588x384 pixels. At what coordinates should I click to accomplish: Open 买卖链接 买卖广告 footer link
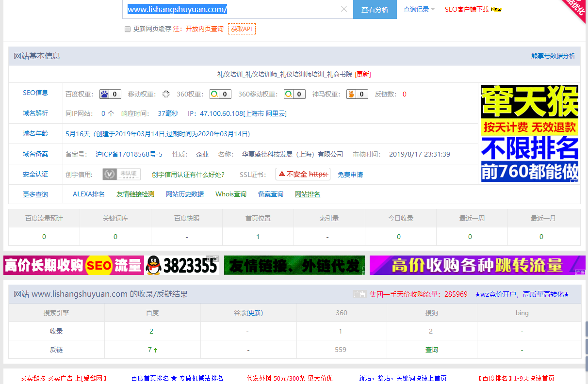[x=64, y=378]
